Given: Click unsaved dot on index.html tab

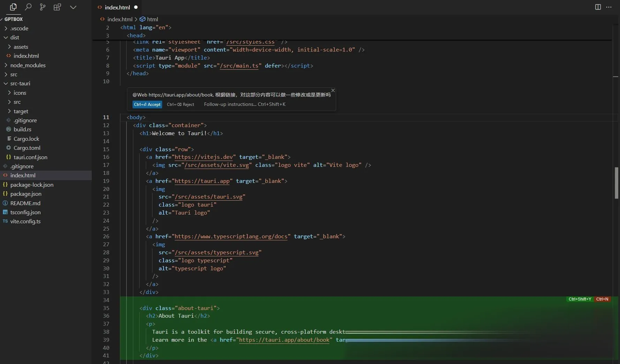Looking at the screenshot, I should (136, 7).
